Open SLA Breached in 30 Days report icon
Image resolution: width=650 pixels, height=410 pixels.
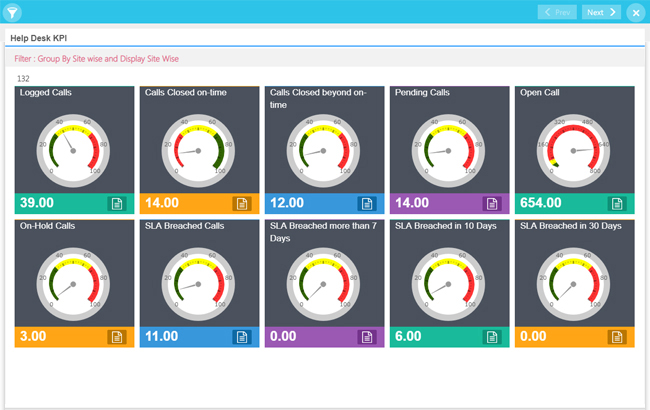(617, 337)
